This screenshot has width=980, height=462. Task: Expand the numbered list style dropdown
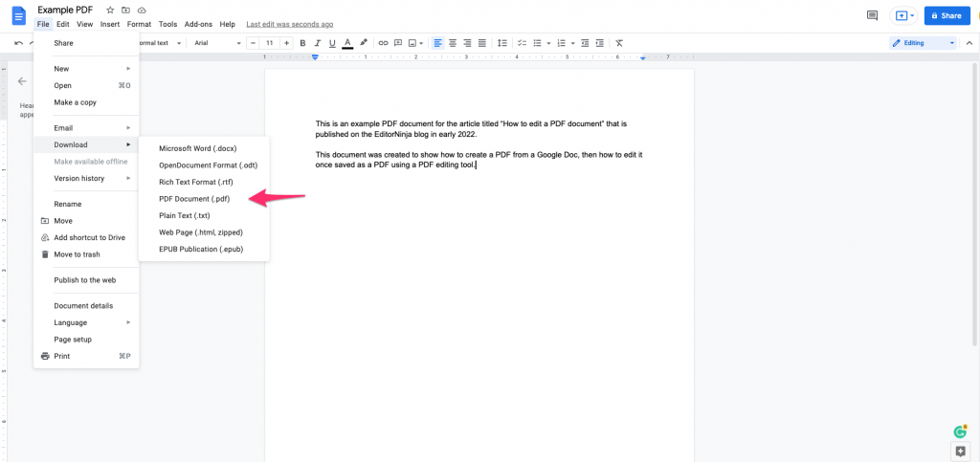572,43
